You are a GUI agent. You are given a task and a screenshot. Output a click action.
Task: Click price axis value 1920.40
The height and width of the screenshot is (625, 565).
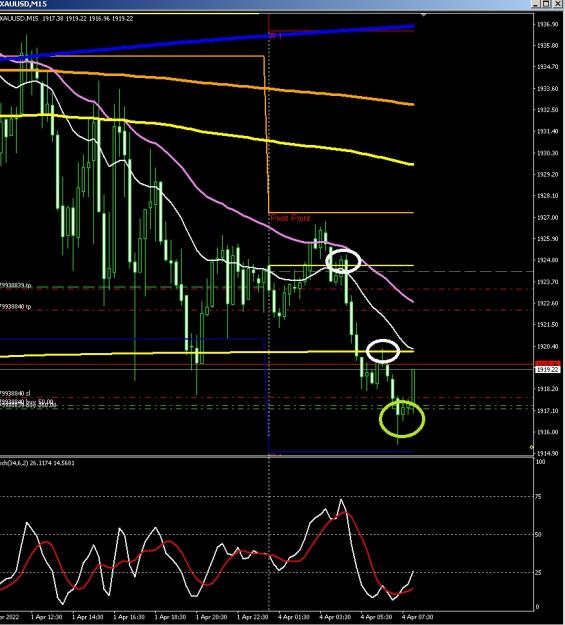coord(547,346)
